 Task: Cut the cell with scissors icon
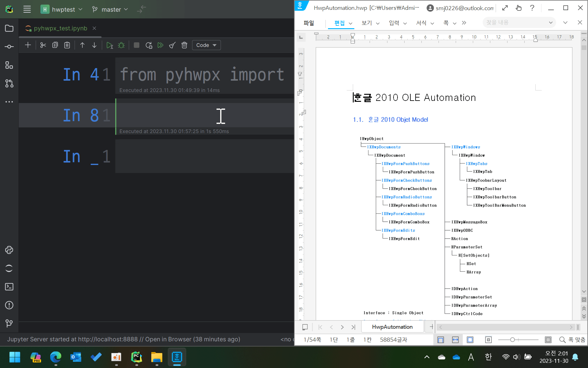pos(43,45)
